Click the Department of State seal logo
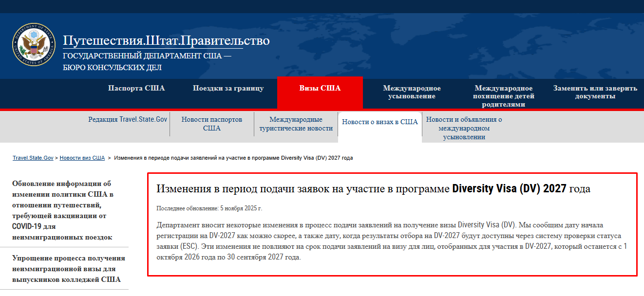Screen dimensions: 644x296 (x=34, y=45)
